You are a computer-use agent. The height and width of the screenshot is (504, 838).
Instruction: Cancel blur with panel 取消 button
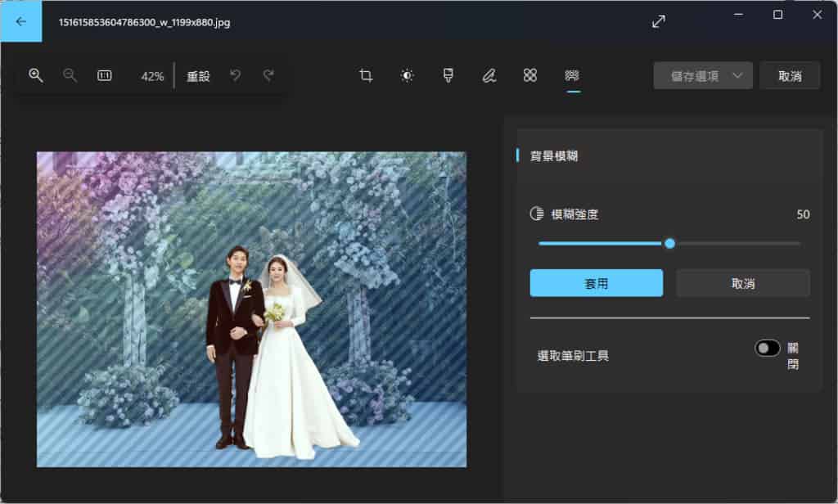click(x=742, y=283)
